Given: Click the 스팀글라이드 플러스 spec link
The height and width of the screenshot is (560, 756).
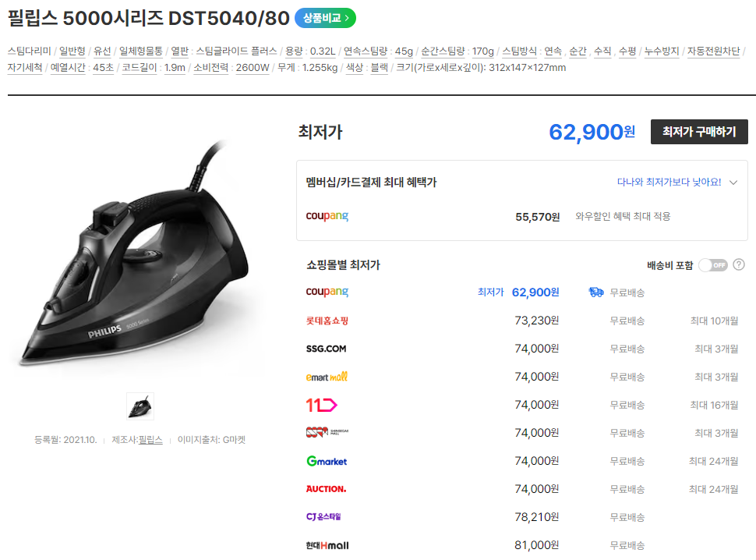Looking at the screenshot, I should pyautogui.click(x=236, y=51).
